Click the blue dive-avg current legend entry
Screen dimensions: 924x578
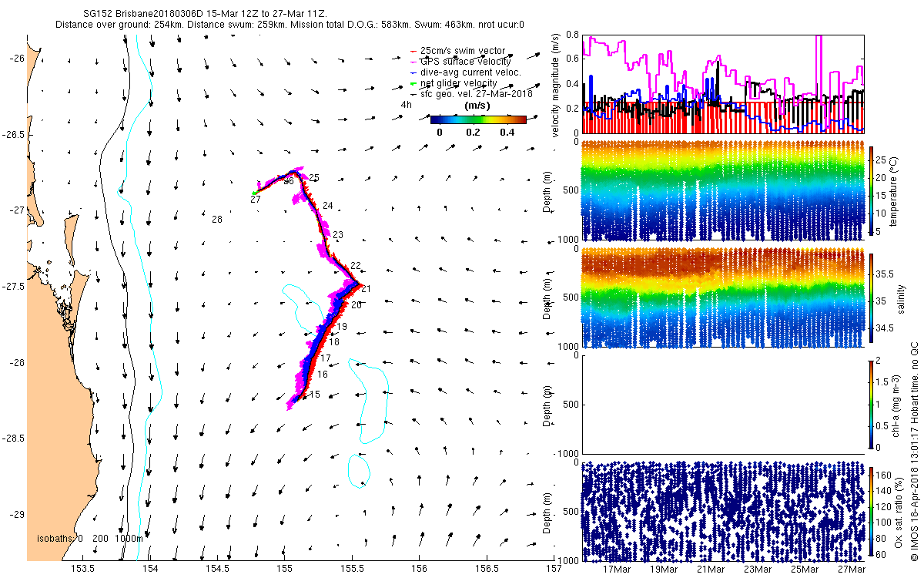[466, 72]
